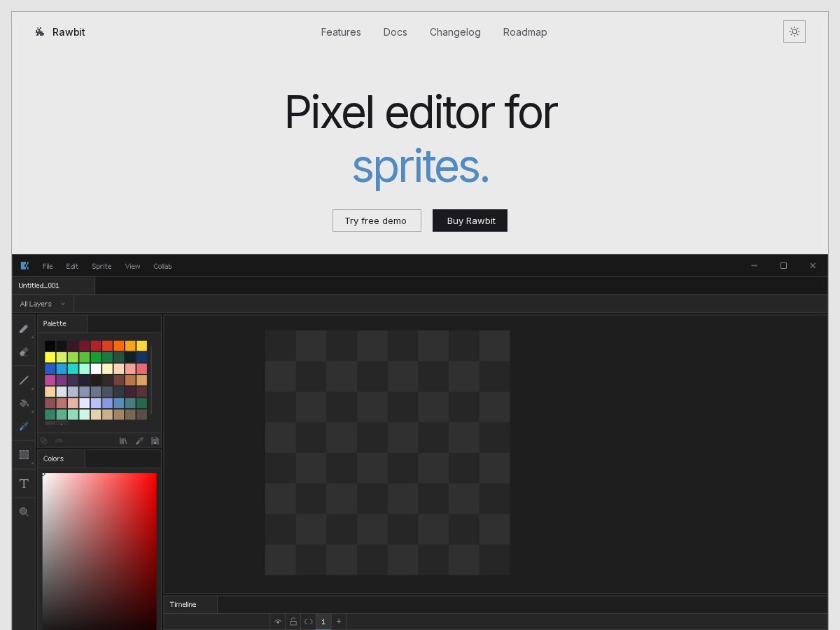Click the loop brackets icon in the Timeline
The width and height of the screenshot is (840, 630).
(308, 622)
